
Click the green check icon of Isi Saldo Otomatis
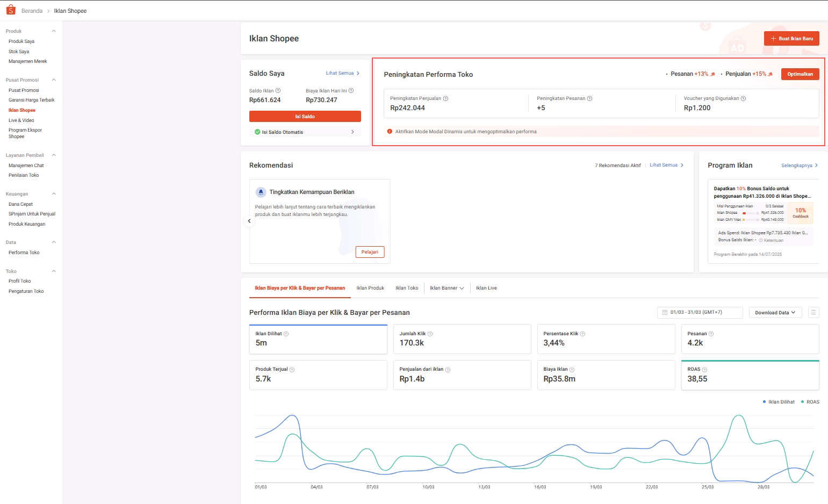257,132
